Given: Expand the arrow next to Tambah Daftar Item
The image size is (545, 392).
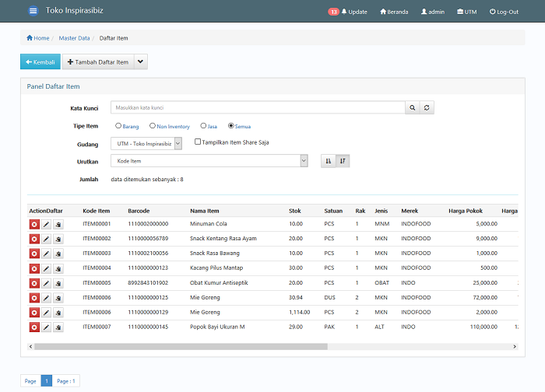Looking at the screenshot, I should click(x=140, y=61).
